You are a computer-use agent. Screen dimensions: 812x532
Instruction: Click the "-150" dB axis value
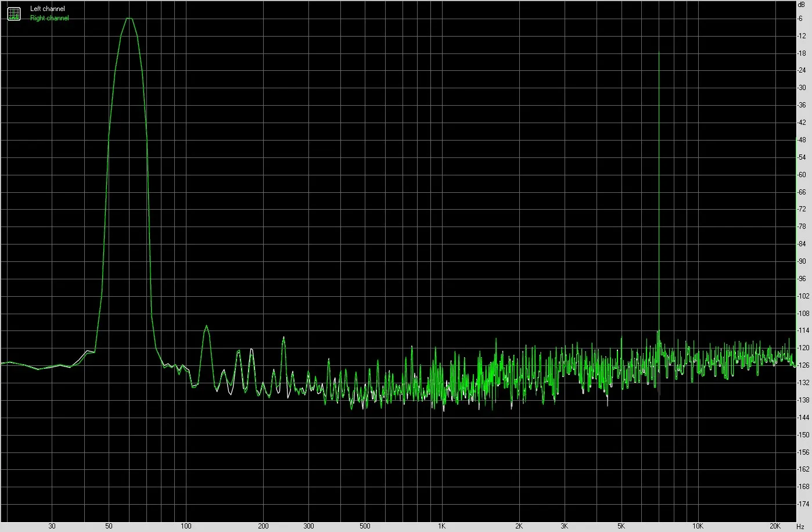click(803, 435)
